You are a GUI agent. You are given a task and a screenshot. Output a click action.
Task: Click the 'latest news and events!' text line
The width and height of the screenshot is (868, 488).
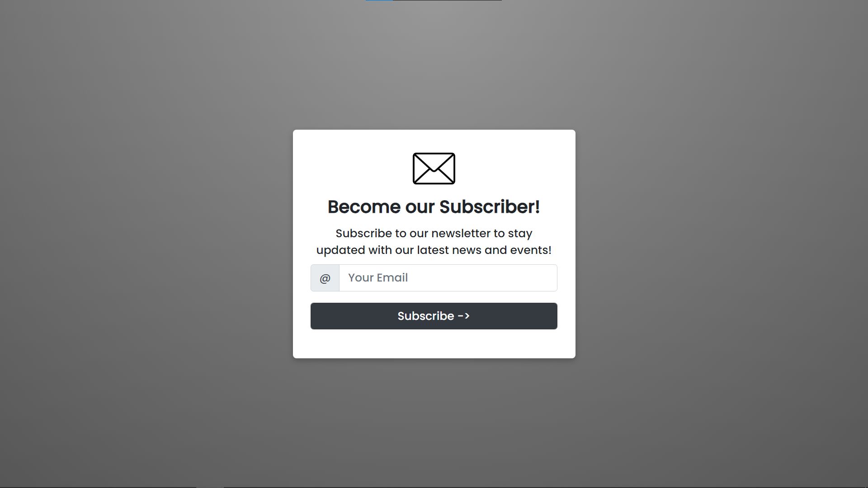coord(484,250)
